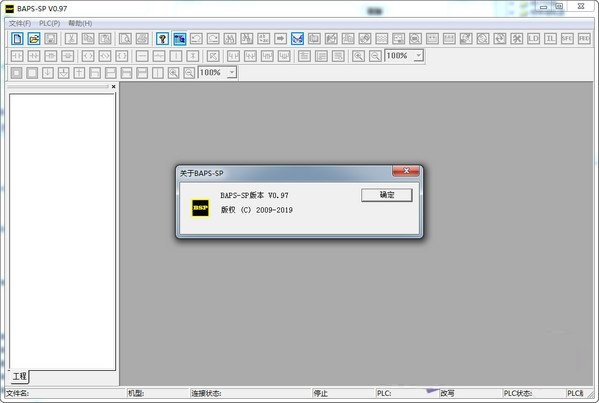
Task: Click 文件名: in the status bar
Action: tap(18, 393)
